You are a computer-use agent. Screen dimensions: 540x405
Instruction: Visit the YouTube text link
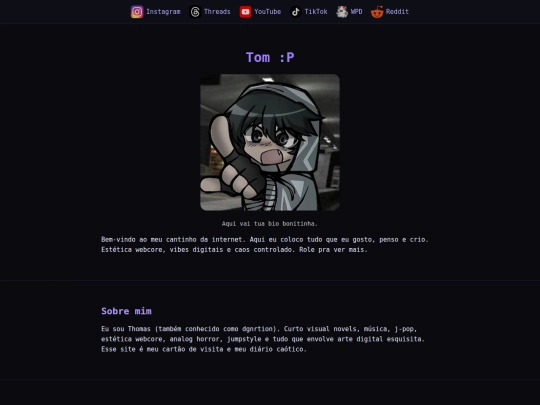[268, 12]
